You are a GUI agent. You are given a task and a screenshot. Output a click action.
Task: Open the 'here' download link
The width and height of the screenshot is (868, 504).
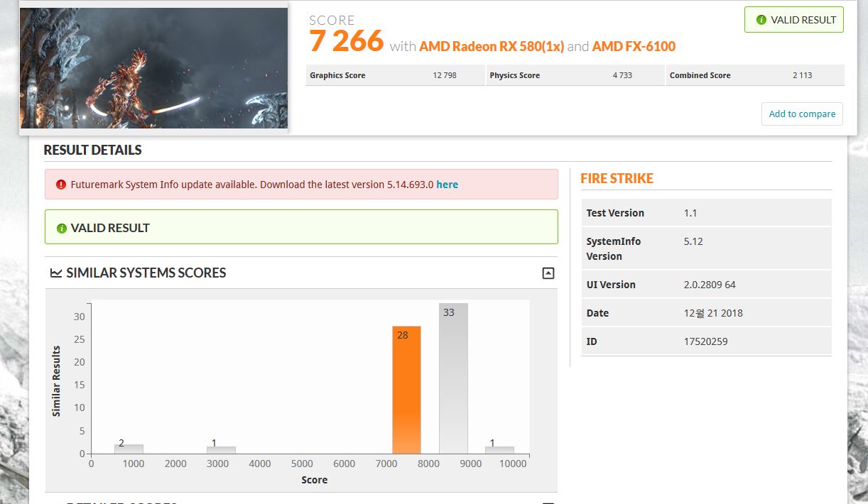click(447, 185)
